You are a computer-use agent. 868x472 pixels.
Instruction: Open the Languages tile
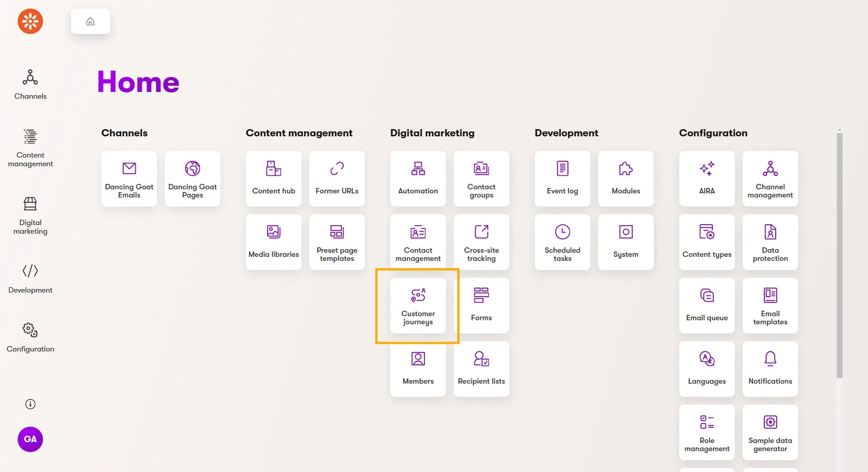(707, 369)
